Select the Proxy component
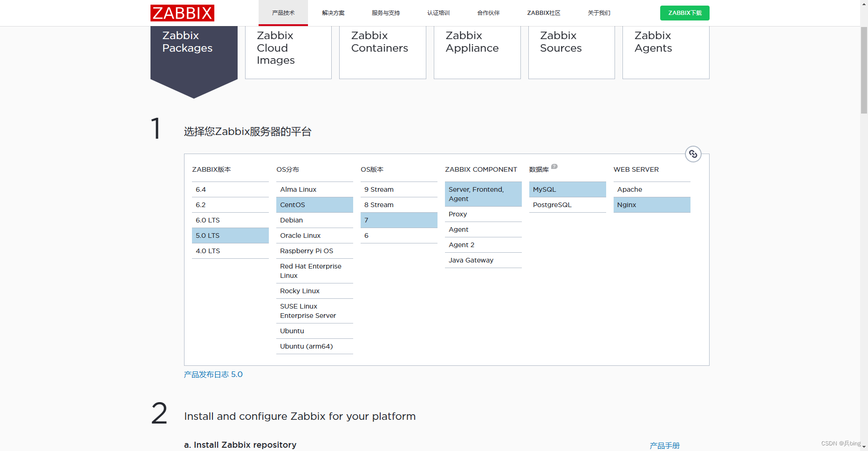Viewport: 868px width, 451px height. [x=483, y=214]
